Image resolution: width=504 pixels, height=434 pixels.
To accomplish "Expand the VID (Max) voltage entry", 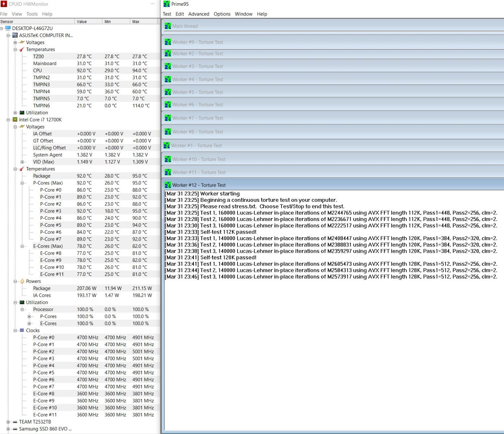I will point(22,162).
